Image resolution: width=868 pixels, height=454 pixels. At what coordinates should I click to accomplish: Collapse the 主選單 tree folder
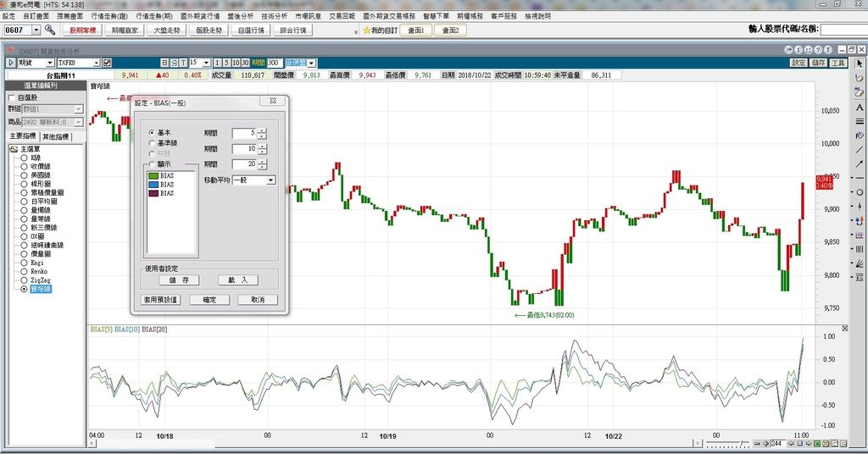click(14, 149)
